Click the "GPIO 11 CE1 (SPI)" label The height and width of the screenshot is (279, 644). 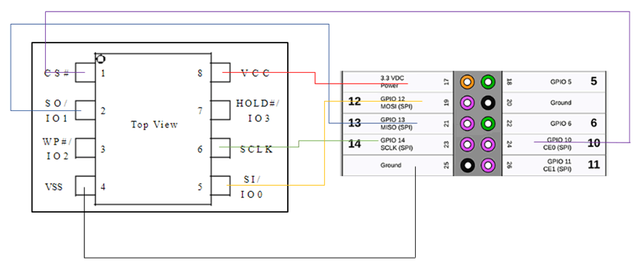pos(559,165)
